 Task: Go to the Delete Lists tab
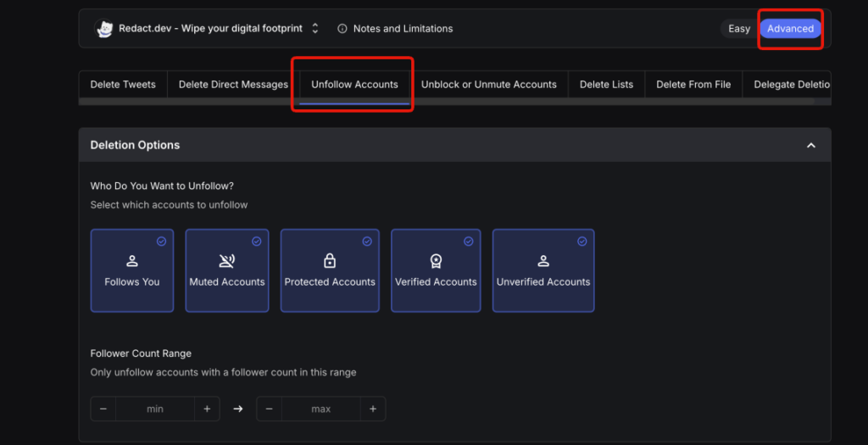point(606,85)
